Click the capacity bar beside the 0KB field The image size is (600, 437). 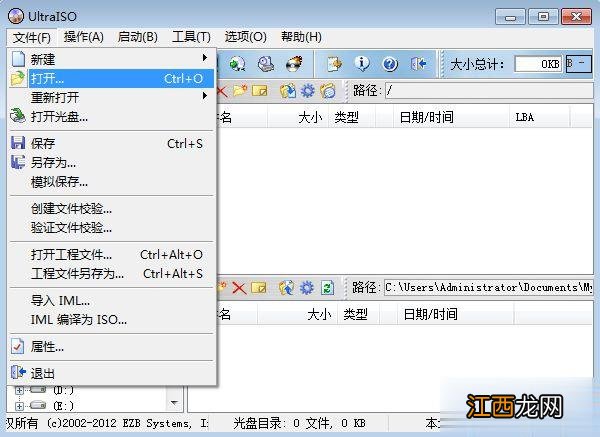point(579,64)
